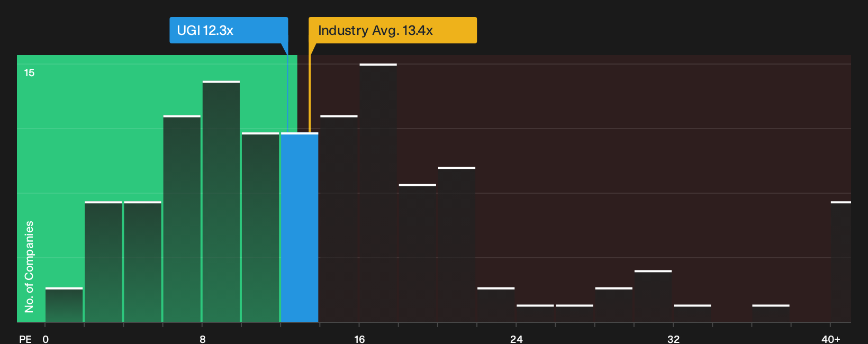The height and width of the screenshot is (344, 868).
Task: Click the shortest green bar at PE 0
Action: (x=64, y=305)
